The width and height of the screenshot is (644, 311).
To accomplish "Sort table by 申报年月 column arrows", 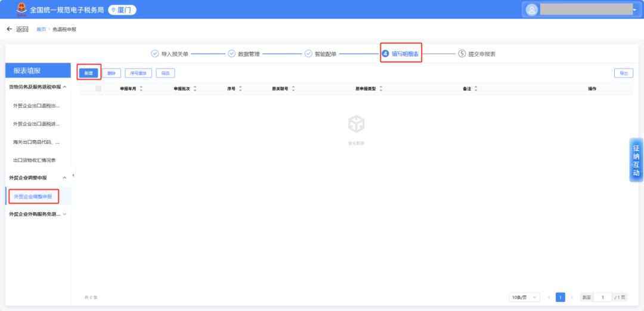I will point(141,89).
